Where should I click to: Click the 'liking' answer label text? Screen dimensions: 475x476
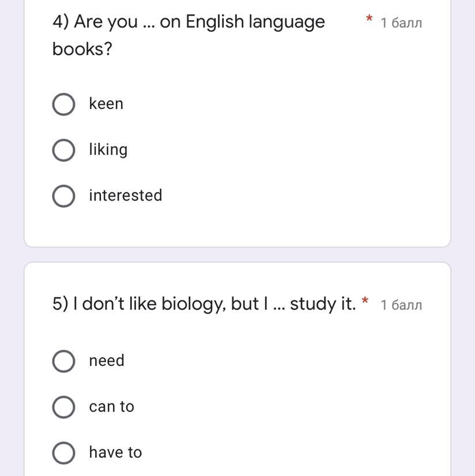tap(108, 150)
